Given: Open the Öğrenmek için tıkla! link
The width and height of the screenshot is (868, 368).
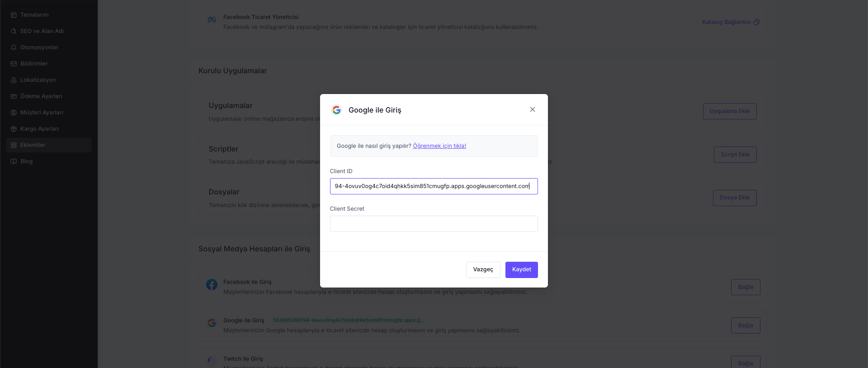Looking at the screenshot, I should click(x=439, y=146).
